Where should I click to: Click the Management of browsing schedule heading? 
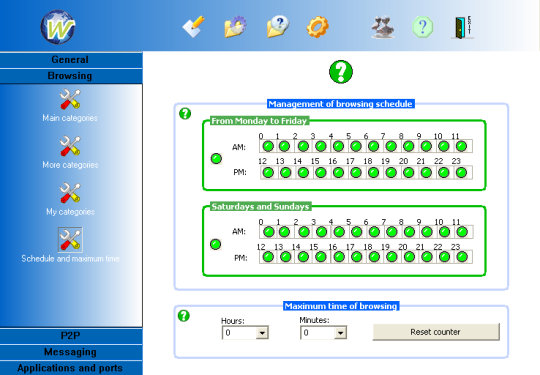341,104
